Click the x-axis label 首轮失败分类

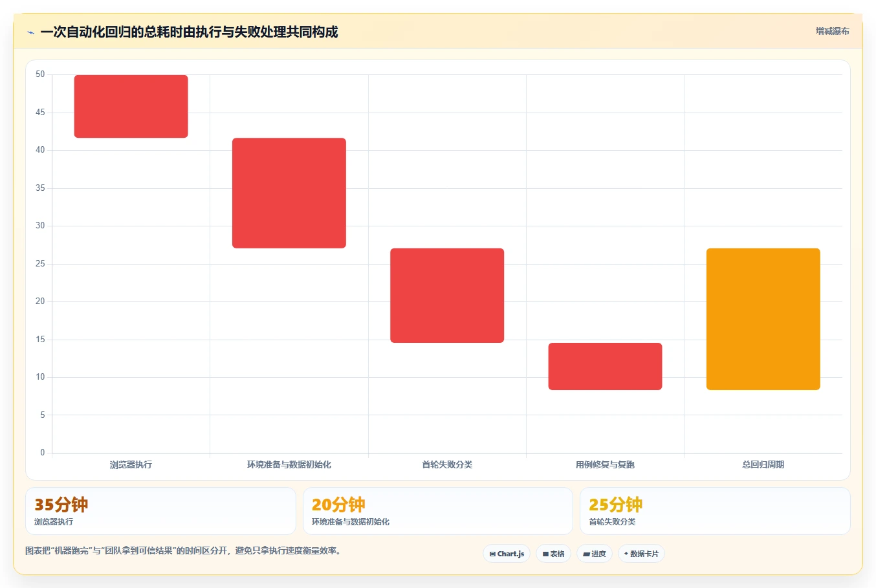point(447,464)
